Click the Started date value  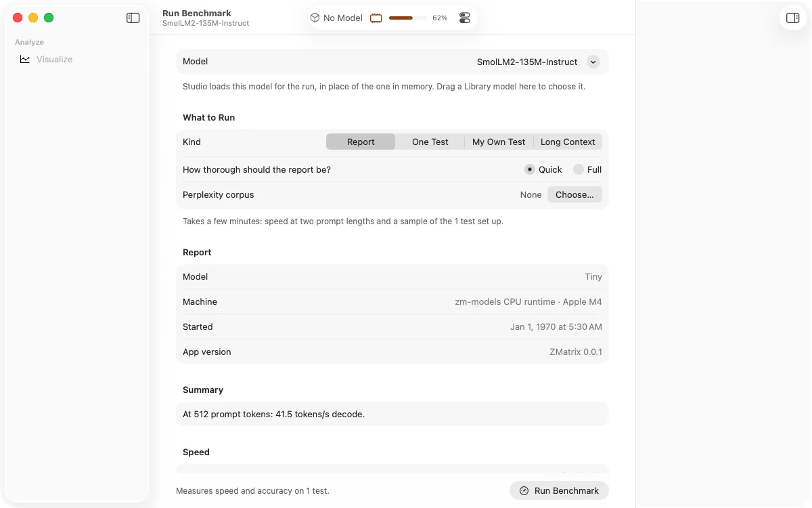coord(556,327)
